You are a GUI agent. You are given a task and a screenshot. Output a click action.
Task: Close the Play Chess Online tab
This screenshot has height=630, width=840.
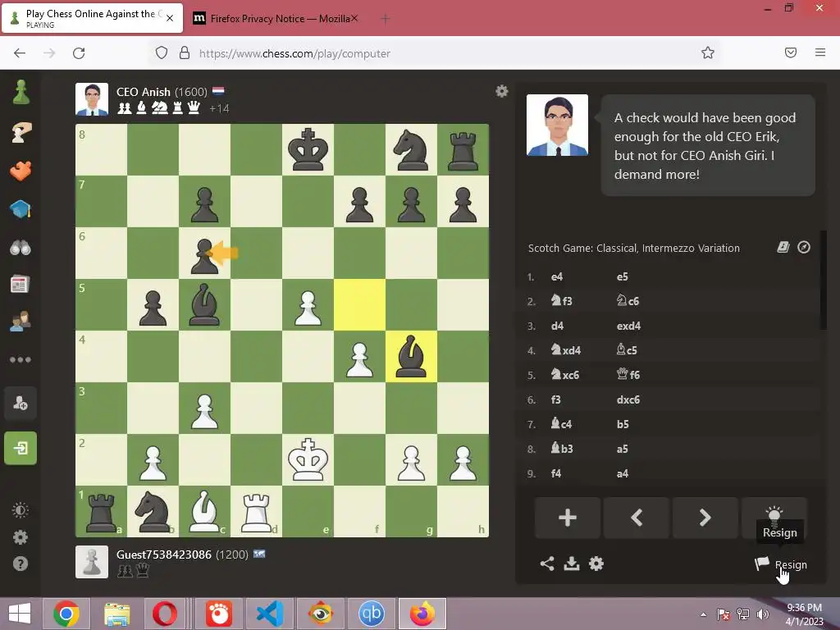pyautogui.click(x=170, y=18)
